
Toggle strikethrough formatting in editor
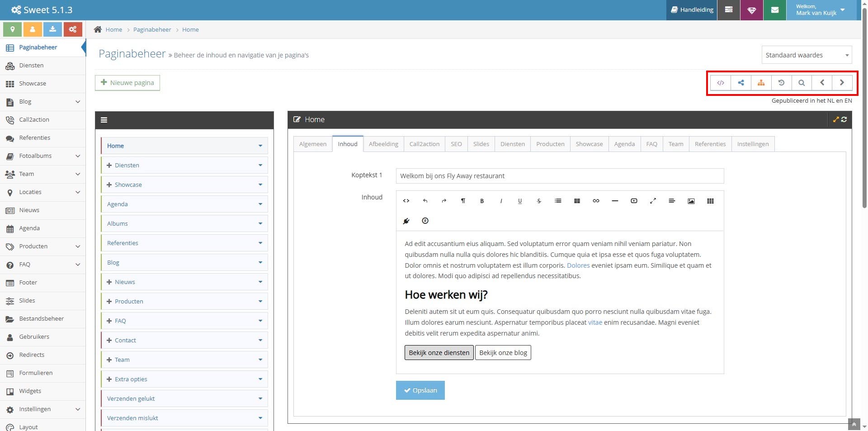point(539,201)
